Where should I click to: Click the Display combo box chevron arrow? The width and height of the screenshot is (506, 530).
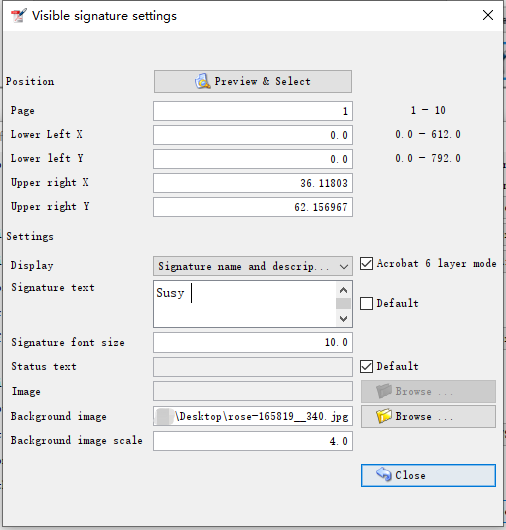(344, 267)
